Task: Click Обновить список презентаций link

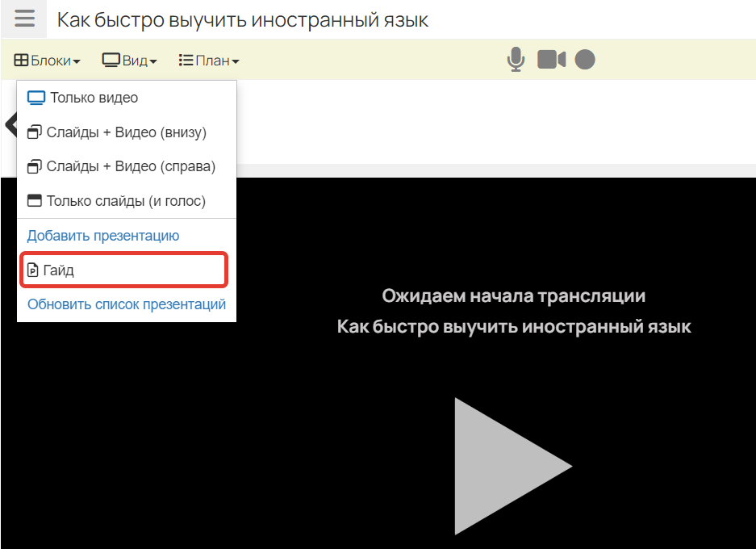Action: 127,304
